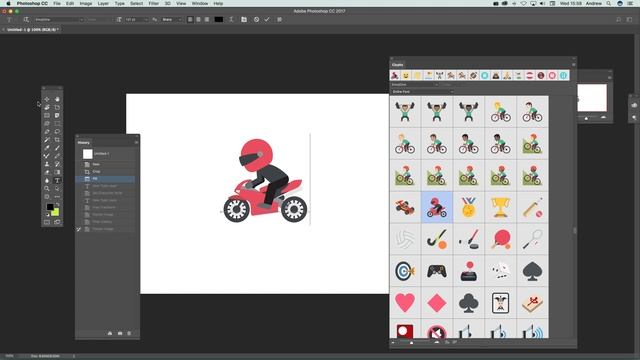This screenshot has width=640, height=360.
Task: Select the Crop tool
Action: pos(57,140)
